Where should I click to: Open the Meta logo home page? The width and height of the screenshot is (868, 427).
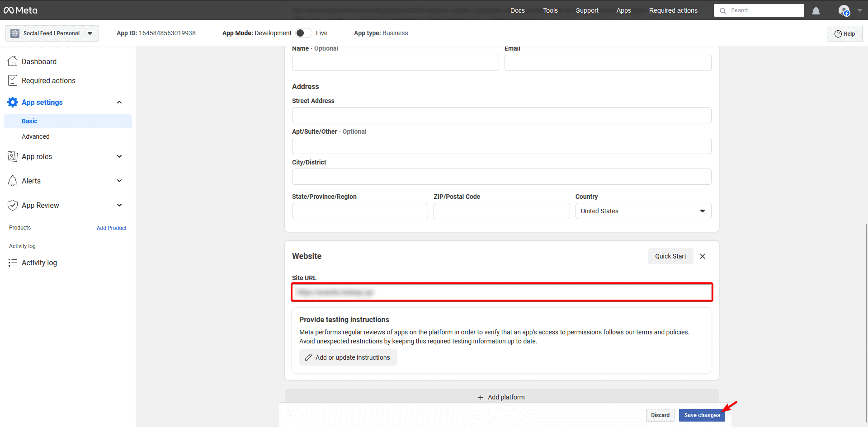pyautogui.click(x=20, y=10)
